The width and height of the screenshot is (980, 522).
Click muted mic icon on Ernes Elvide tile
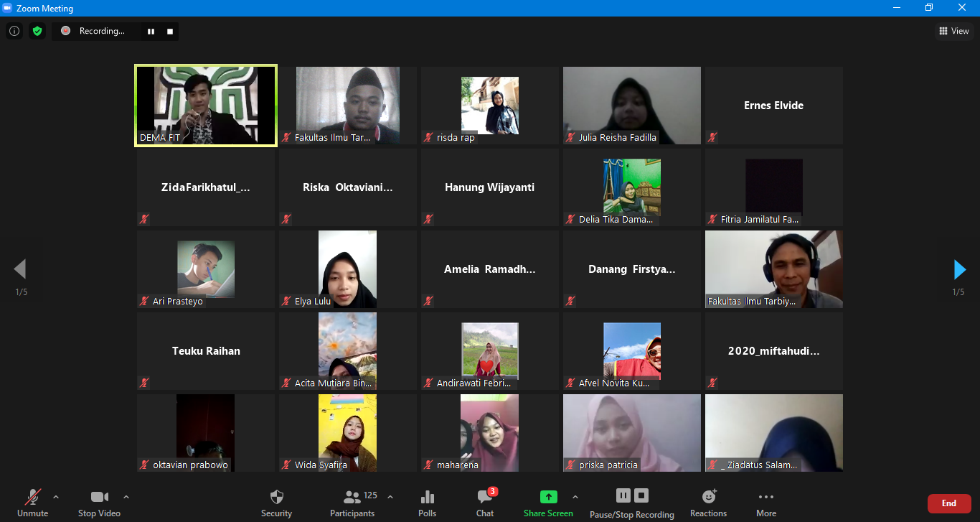pyautogui.click(x=713, y=137)
